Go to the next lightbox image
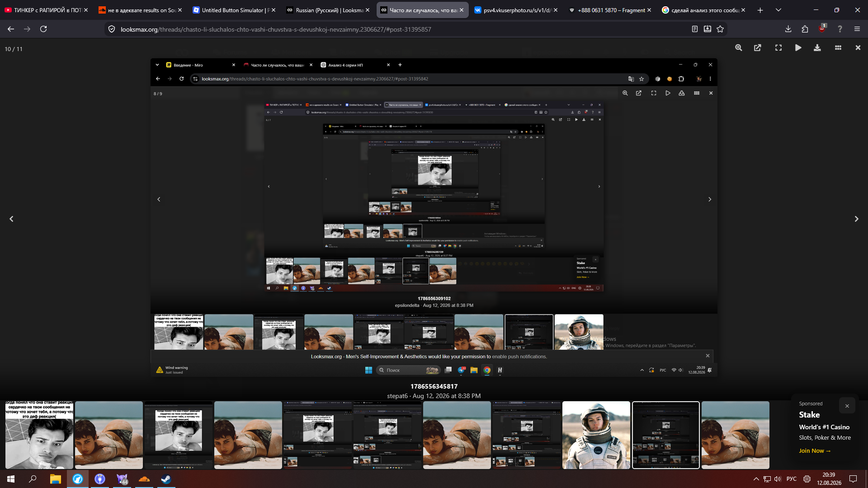This screenshot has height=488, width=868. [x=856, y=219]
